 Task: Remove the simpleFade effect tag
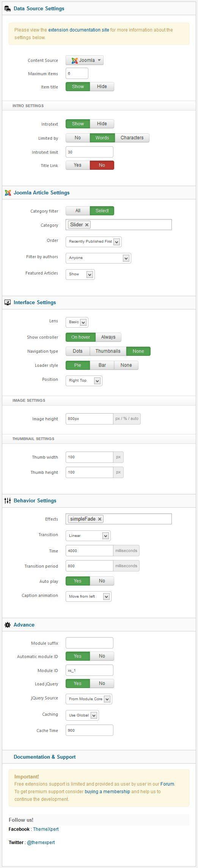pyautogui.click(x=100, y=519)
